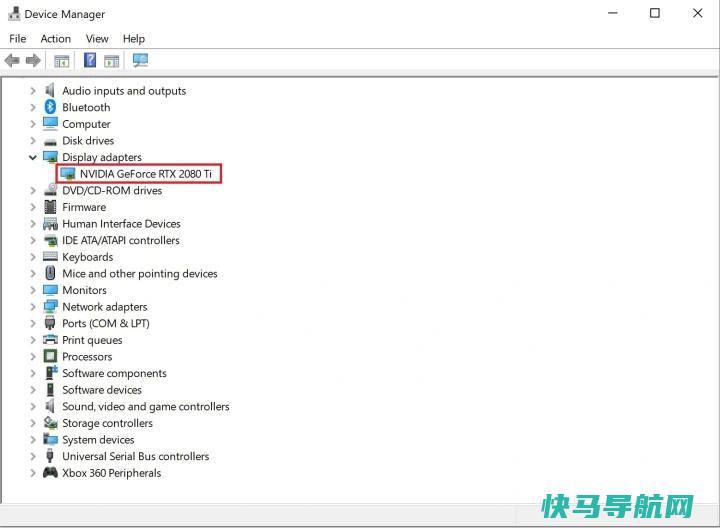The height and width of the screenshot is (528, 720).
Task: Click the Firmware chip icon
Action: pos(50,207)
